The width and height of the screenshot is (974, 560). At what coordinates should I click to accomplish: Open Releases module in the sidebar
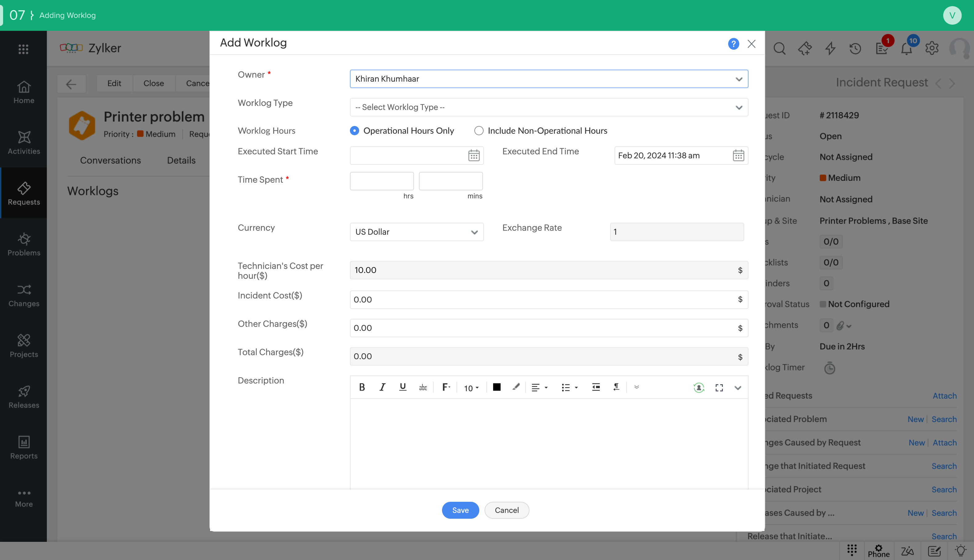[x=23, y=396]
